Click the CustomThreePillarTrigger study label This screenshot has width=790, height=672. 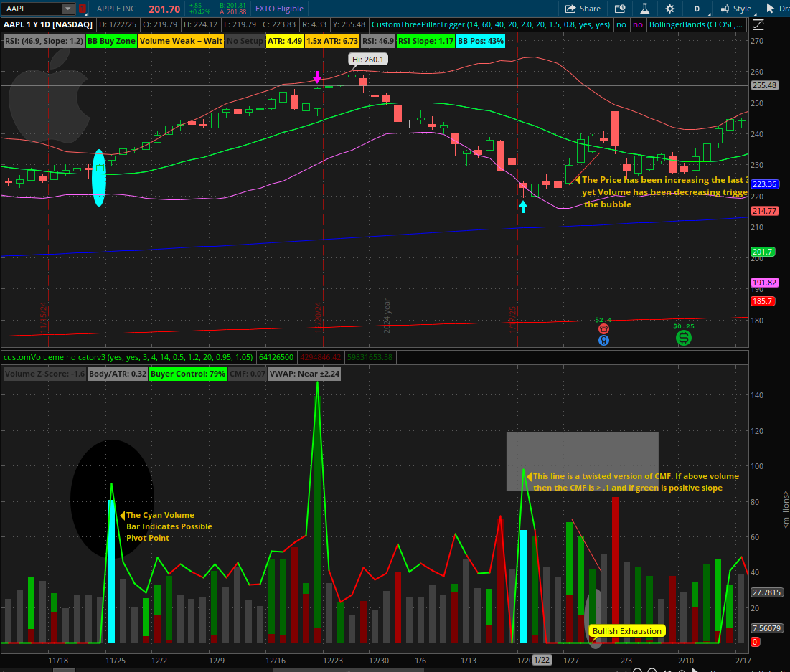490,24
